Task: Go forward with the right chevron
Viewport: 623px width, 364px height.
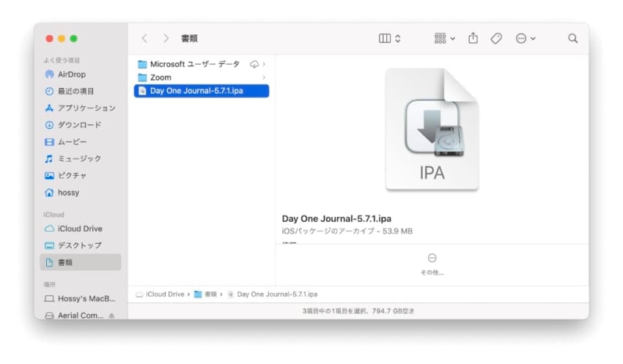Action: pyautogui.click(x=166, y=38)
